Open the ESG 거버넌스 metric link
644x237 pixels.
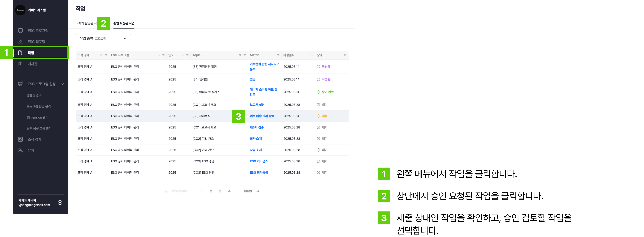[259, 161]
